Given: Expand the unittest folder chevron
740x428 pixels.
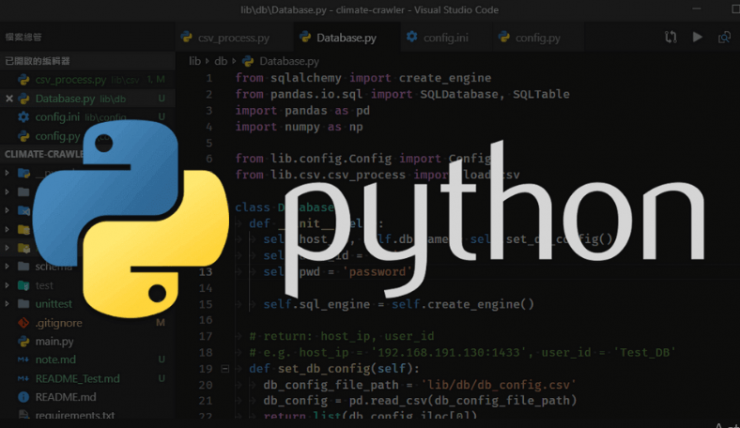Looking at the screenshot, I should (7, 304).
